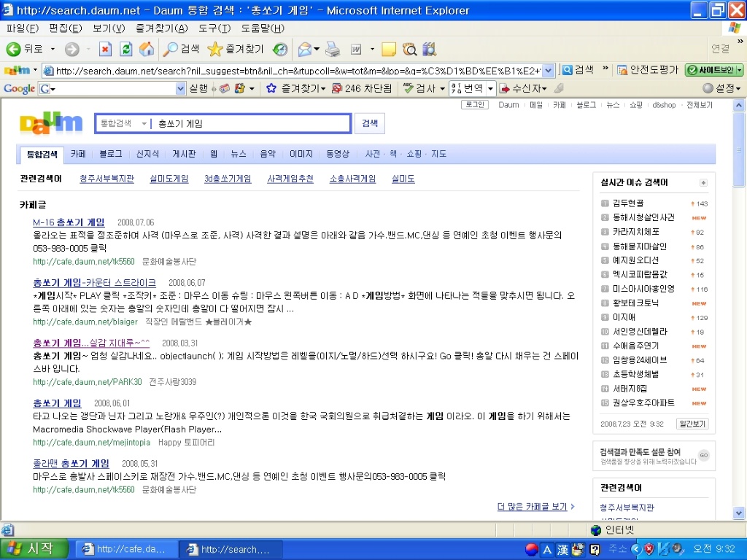Open the 보기(V) menu

coord(109,28)
